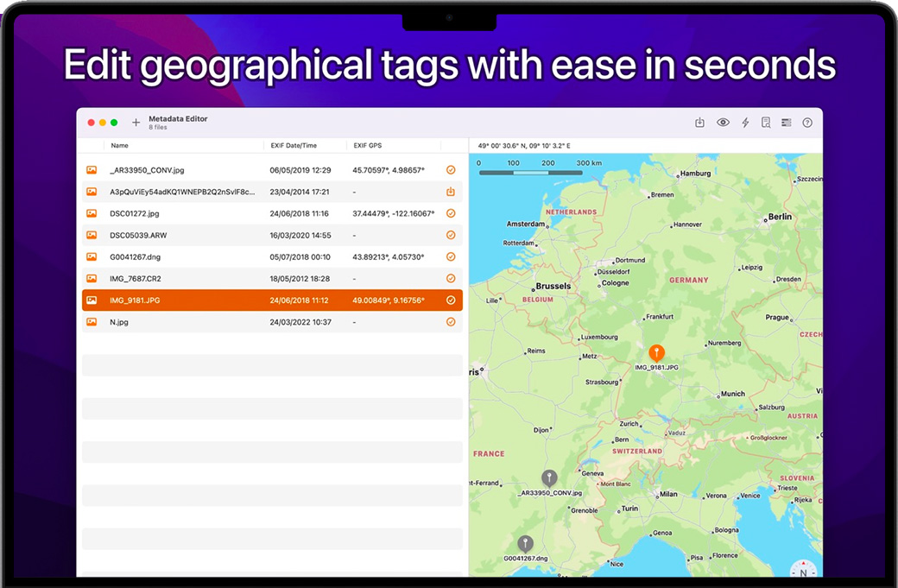Click the orange IMG_9181.JPG map pin
The width and height of the screenshot is (898, 588).
(x=656, y=352)
